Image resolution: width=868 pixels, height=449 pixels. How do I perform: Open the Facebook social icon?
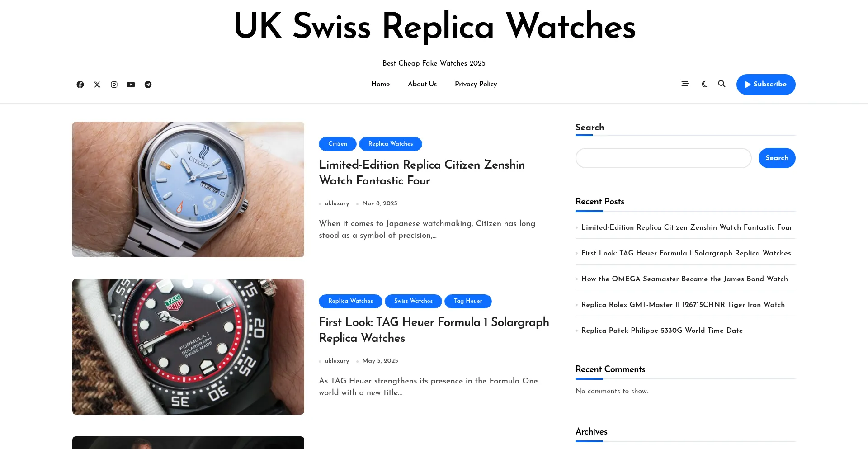pos(80,85)
